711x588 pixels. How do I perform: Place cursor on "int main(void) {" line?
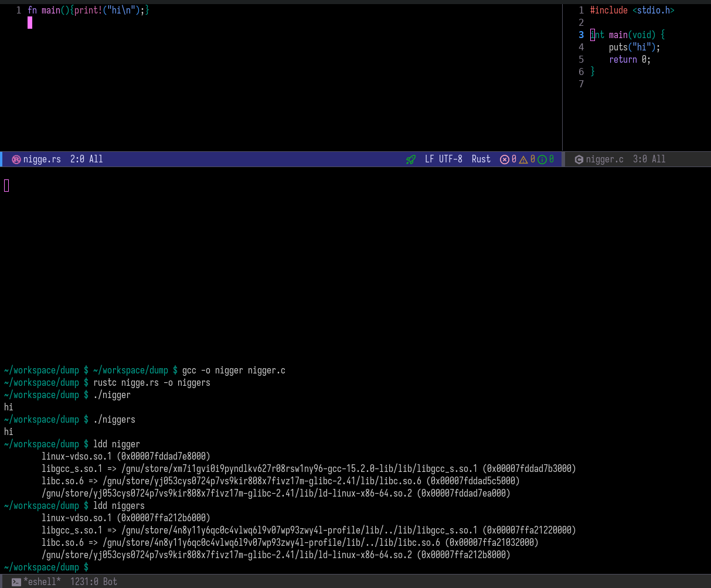(628, 35)
